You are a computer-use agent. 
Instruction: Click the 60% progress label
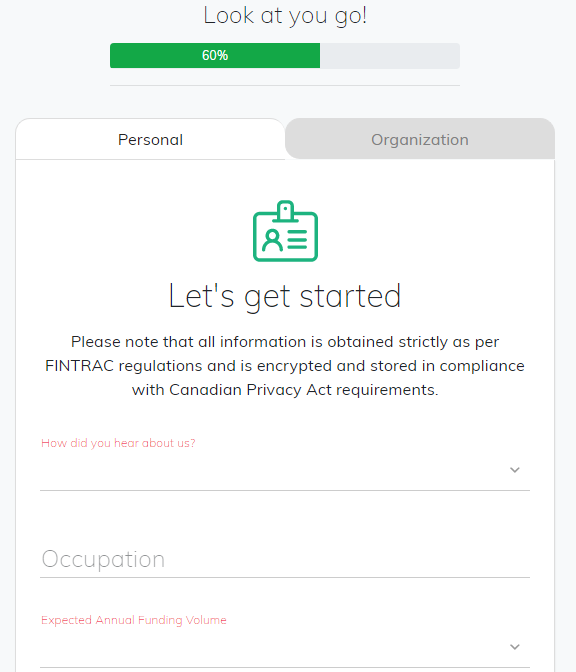pyautogui.click(x=215, y=55)
